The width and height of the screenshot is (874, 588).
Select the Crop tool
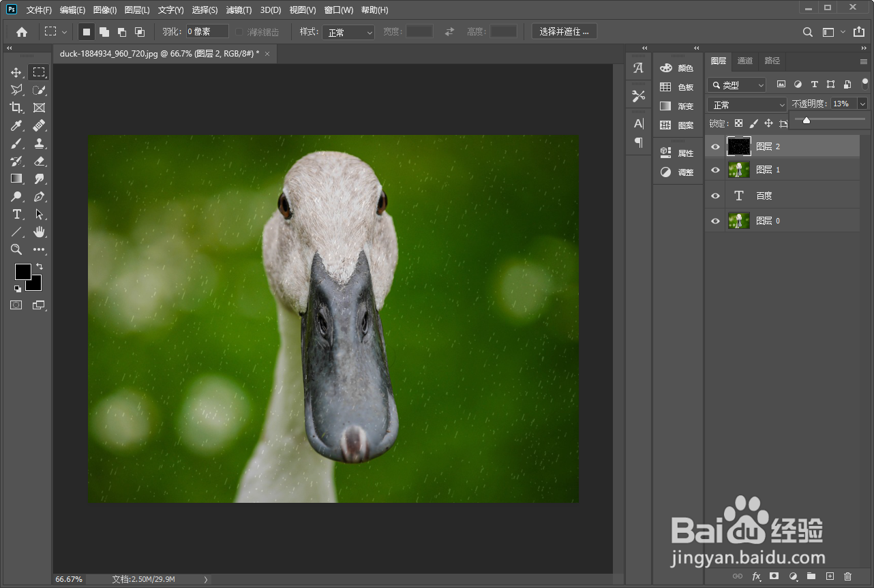[16, 108]
